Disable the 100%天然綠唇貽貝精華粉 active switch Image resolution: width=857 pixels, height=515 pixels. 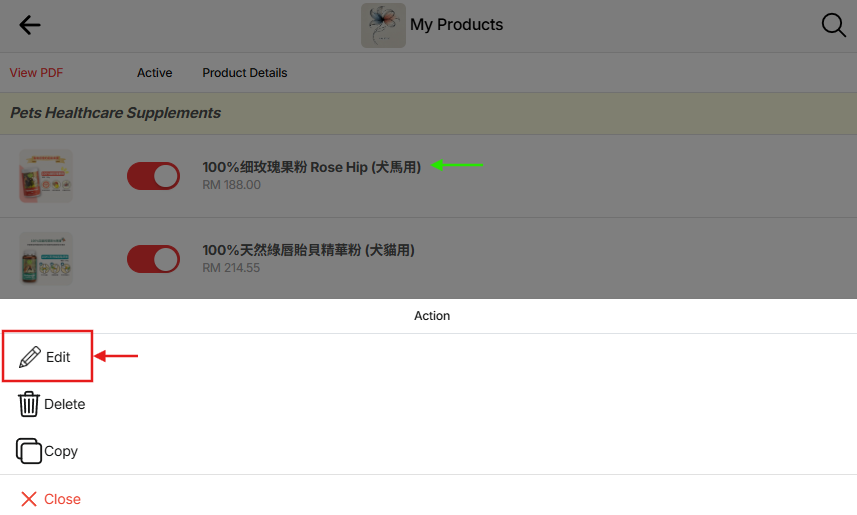click(153, 259)
